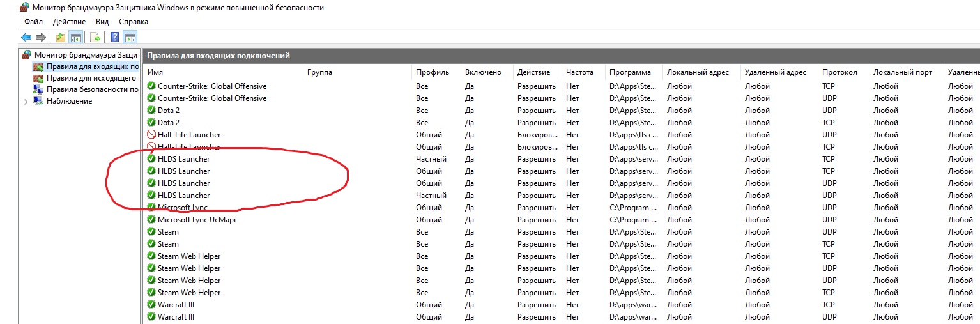Viewport: 980px width, 324px height.
Task: Select the Counter-Strike: Global Offensive TCP rule name
Action: point(212,86)
